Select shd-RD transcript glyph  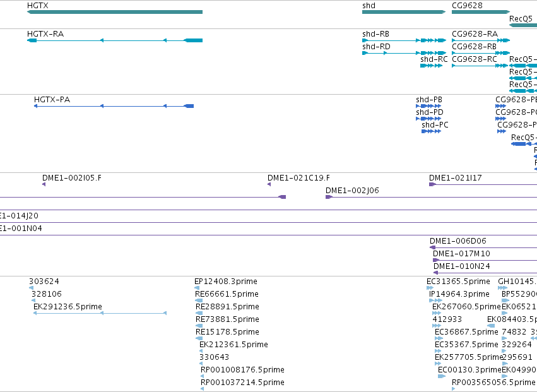[x=404, y=53]
